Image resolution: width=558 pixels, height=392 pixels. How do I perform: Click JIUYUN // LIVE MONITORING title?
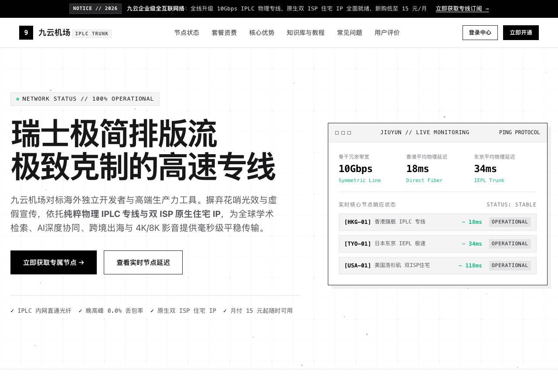coord(425,132)
